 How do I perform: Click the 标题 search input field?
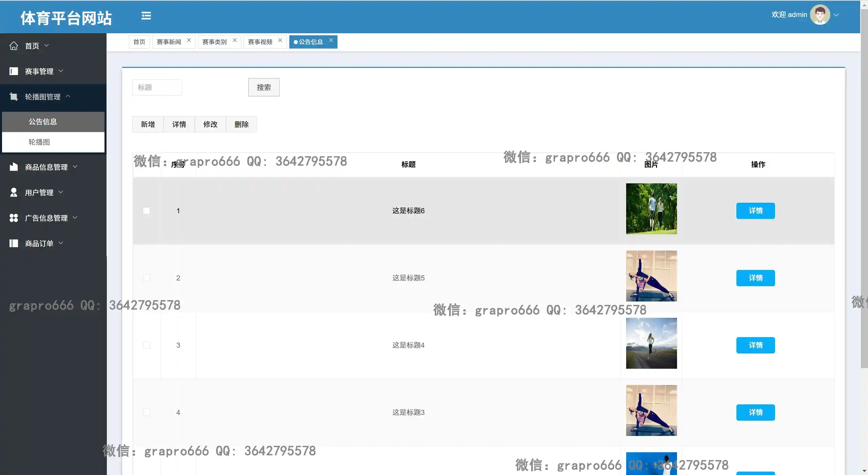click(157, 87)
